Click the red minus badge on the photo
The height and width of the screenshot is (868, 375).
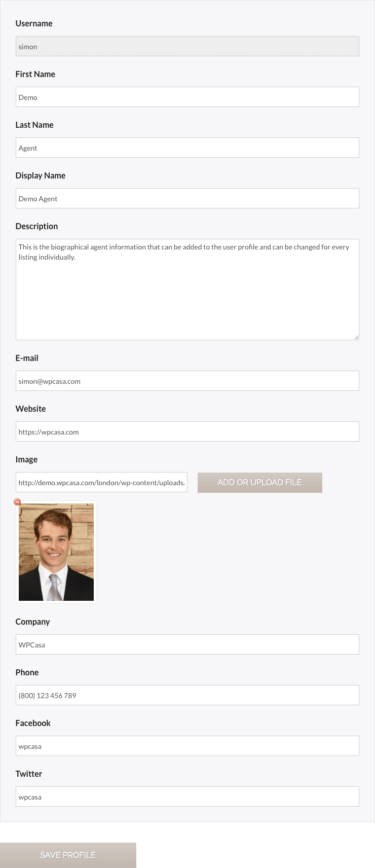tap(18, 501)
